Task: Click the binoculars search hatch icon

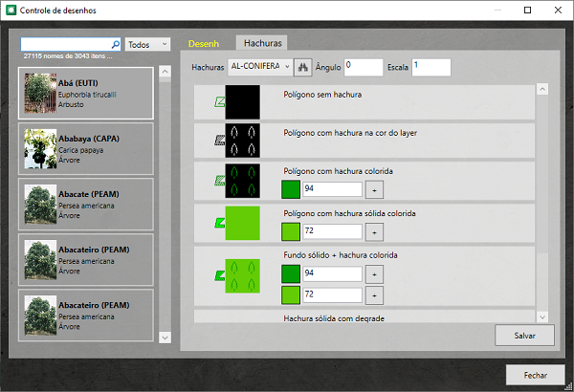Action: pos(304,68)
